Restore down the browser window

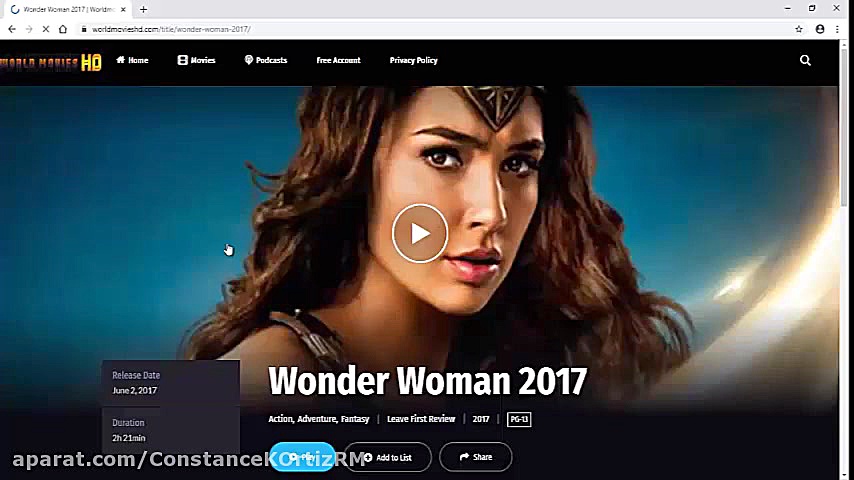click(812, 9)
